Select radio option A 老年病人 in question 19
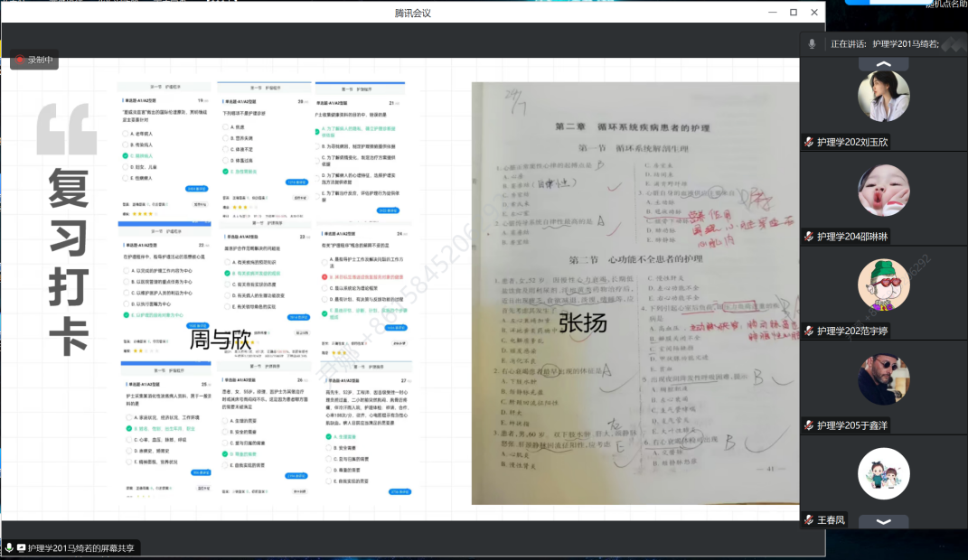Screen dimensions: 968x560 point(125,133)
